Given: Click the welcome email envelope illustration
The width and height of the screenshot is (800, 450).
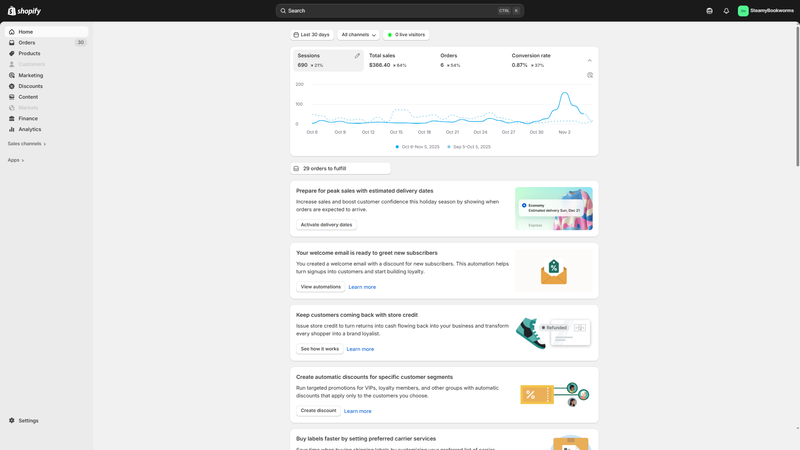Looking at the screenshot, I should tap(554, 271).
